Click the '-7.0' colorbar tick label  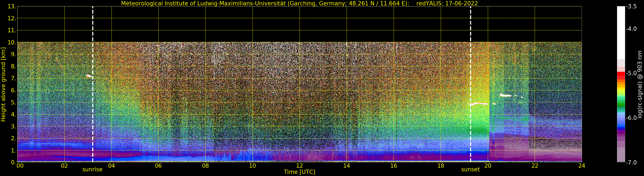631,162
